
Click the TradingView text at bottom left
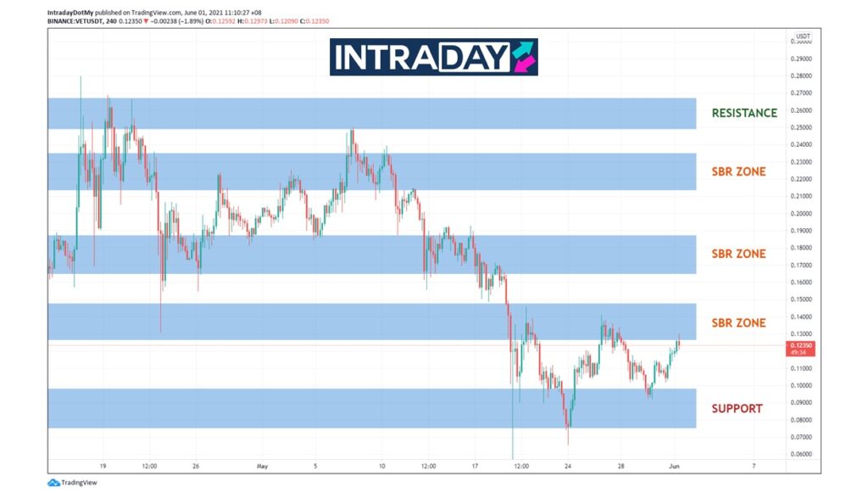click(81, 483)
